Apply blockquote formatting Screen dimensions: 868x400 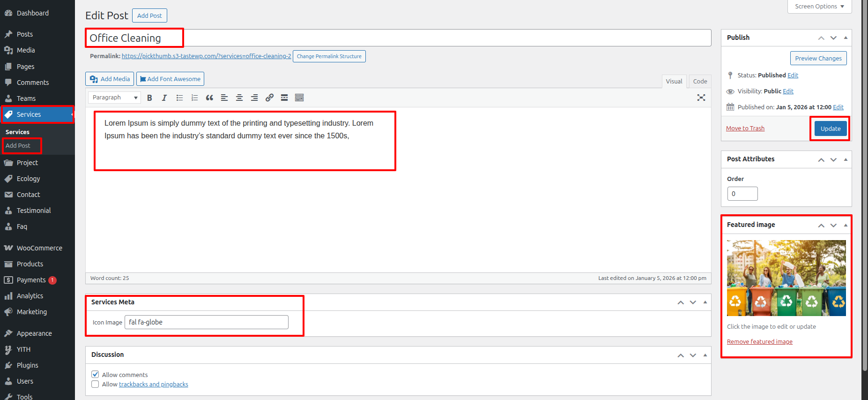pos(209,98)
